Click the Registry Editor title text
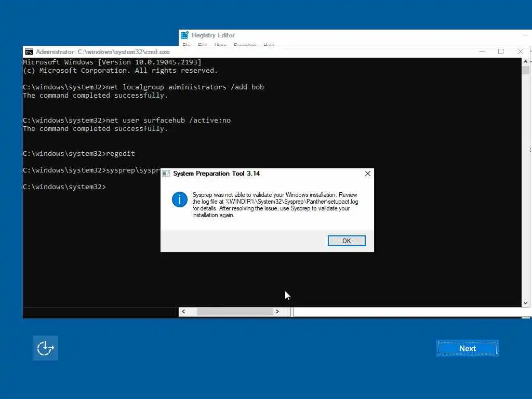532x399 pixels. point(213,35)
